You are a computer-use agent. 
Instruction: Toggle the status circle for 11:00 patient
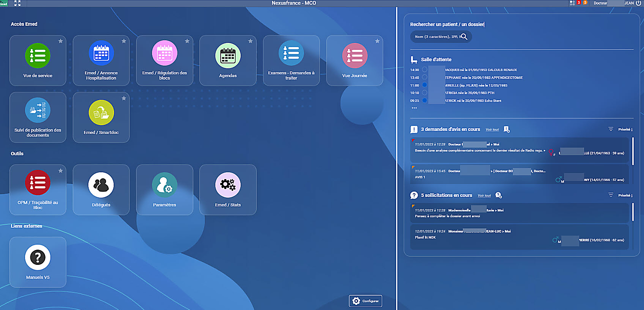(x=425, y=85)
